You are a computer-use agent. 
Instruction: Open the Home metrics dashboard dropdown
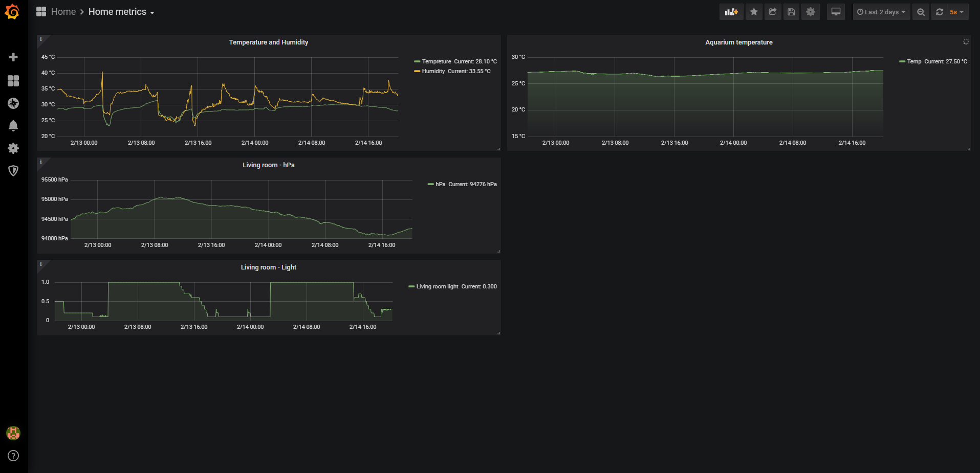click(121, 12)
